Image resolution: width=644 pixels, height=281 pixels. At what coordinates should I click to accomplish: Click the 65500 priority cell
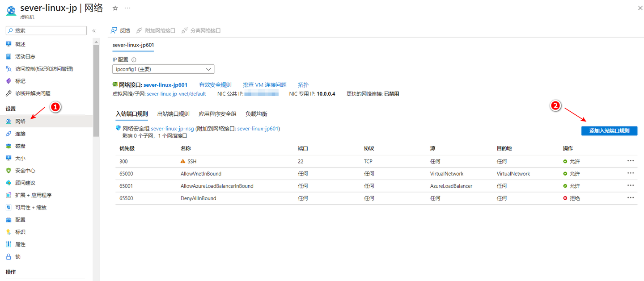[x=126, y=198]
